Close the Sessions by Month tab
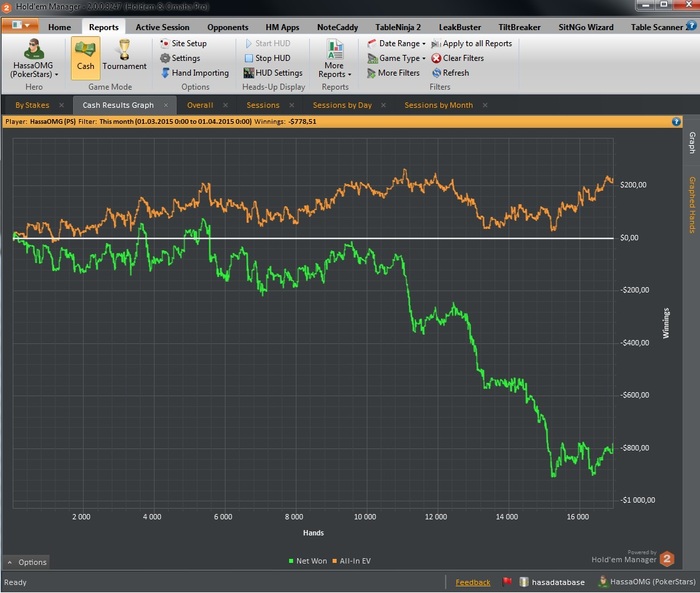Viewport: 700px width, 593px height. [485, 105]
